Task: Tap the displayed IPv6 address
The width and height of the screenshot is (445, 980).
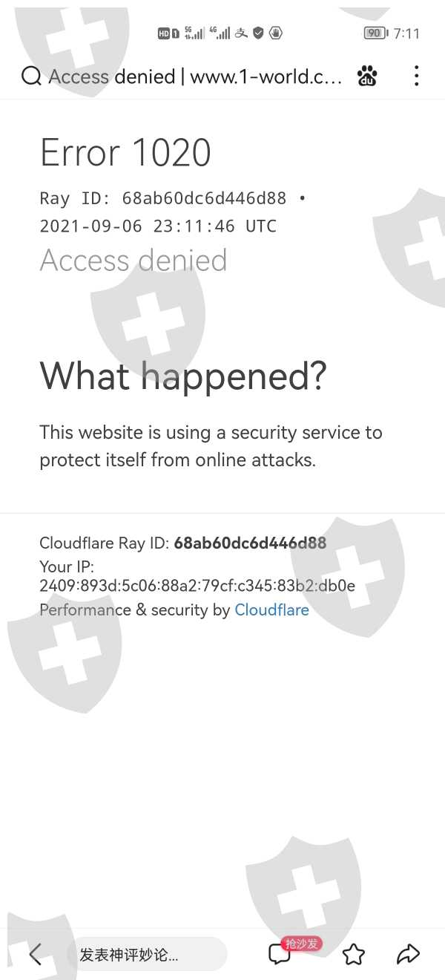Action: [197, 586]
